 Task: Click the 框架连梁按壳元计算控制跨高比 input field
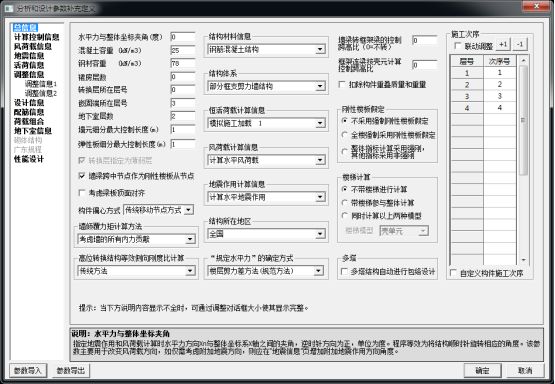click(x=424, y=65)
